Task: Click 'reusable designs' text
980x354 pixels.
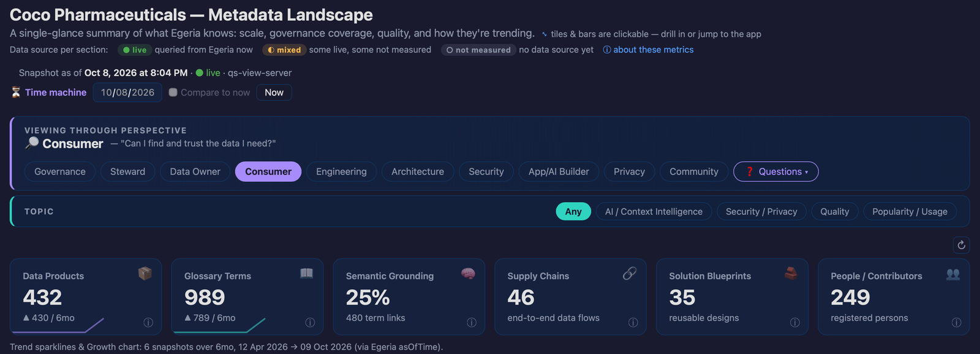Action: point(704,318)
